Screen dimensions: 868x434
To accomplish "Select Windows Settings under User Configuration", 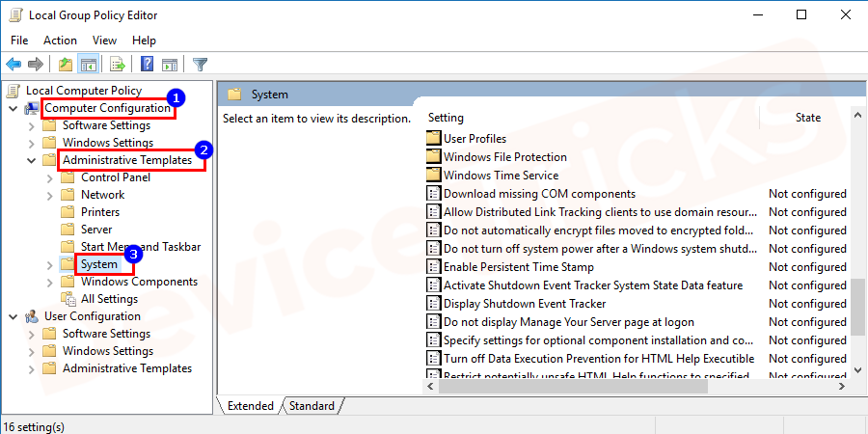I will (108, 351).
